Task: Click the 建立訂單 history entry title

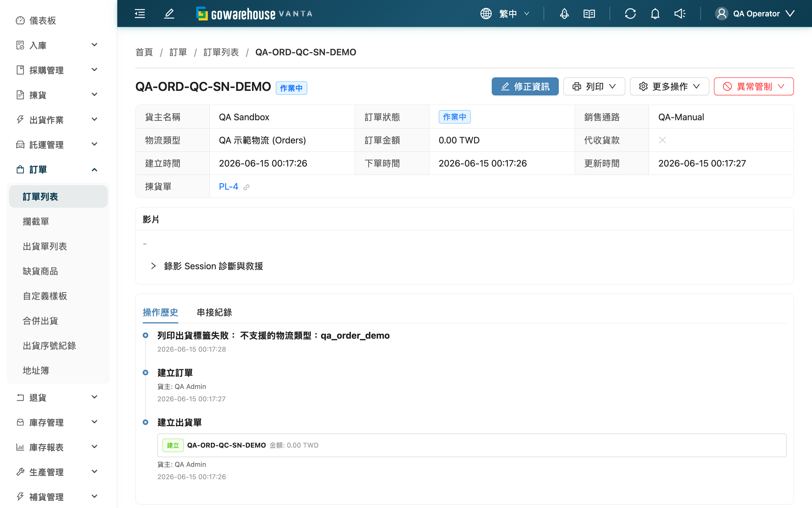Action: [x=175, y=373]
